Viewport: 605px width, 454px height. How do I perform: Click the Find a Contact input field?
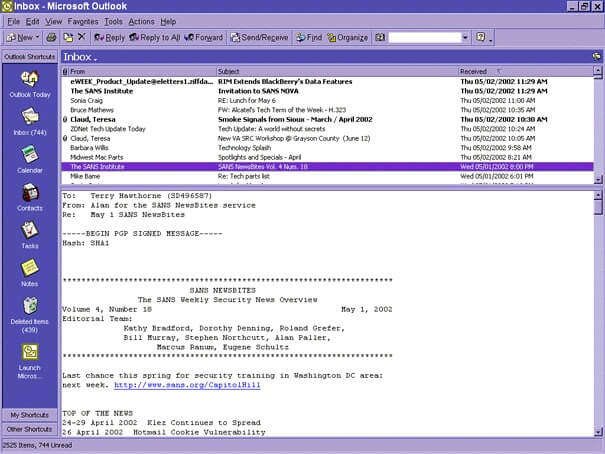(x=425, y=37)
